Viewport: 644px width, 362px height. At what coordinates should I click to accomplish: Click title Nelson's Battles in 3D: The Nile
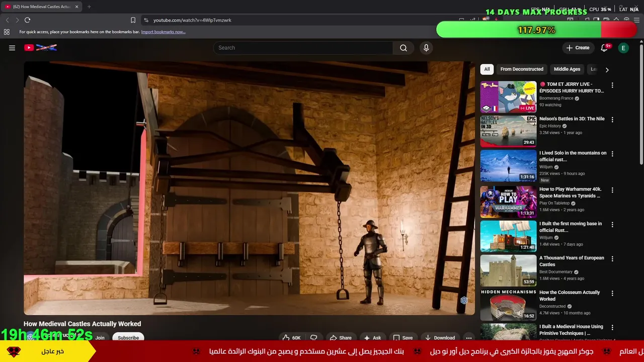pyautogui.click(x=572, y=119)
